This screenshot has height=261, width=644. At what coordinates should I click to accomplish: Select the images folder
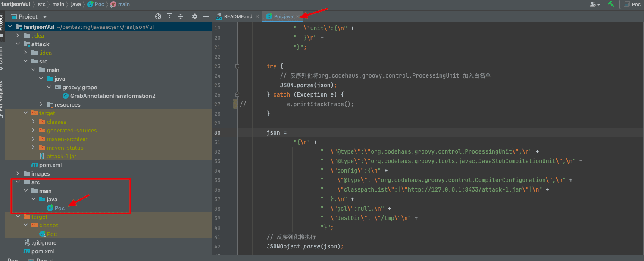coord(41,173)
